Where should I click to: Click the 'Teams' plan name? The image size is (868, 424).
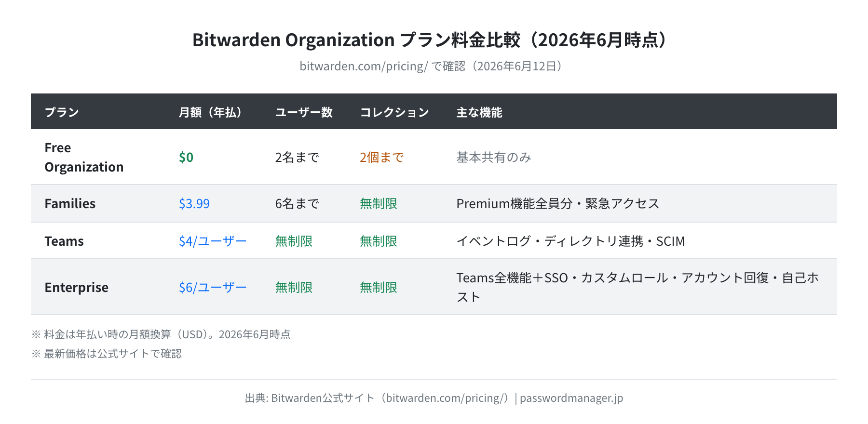(64, 241)
